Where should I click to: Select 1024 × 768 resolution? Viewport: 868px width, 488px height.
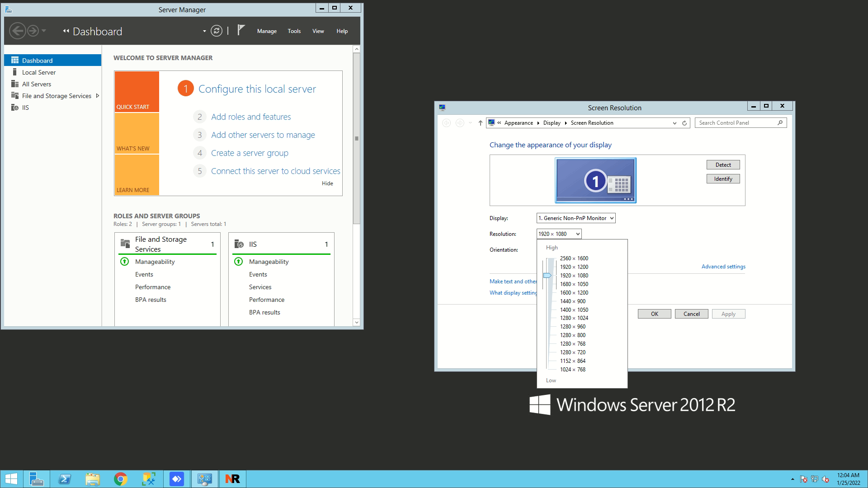[573, 370]
